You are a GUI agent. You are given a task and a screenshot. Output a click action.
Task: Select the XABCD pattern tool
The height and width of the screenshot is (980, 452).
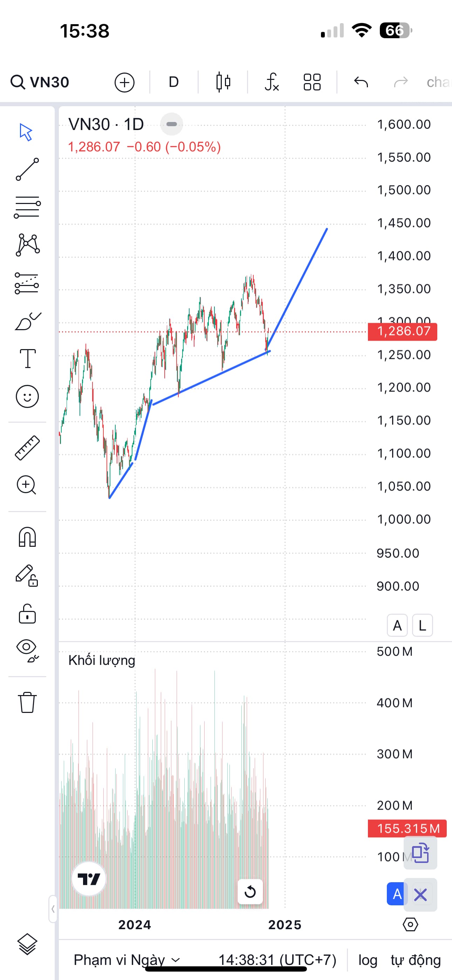click(x=27, y=245)
